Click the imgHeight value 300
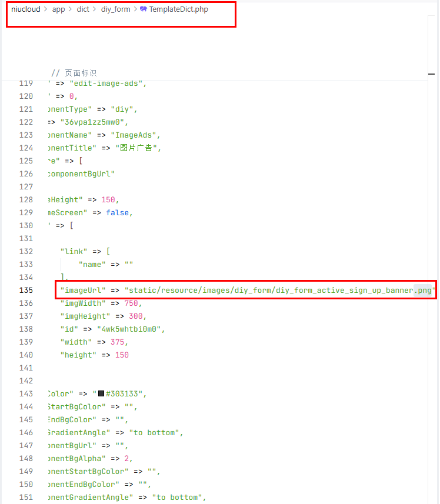The width and height of the screenshot is (440, 504). [x=136, y=316]
